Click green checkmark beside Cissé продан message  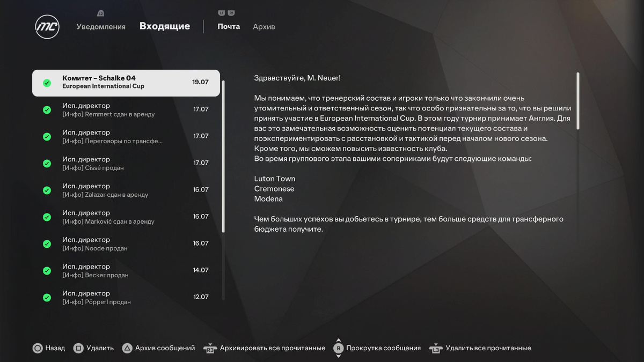coord(47,164)
